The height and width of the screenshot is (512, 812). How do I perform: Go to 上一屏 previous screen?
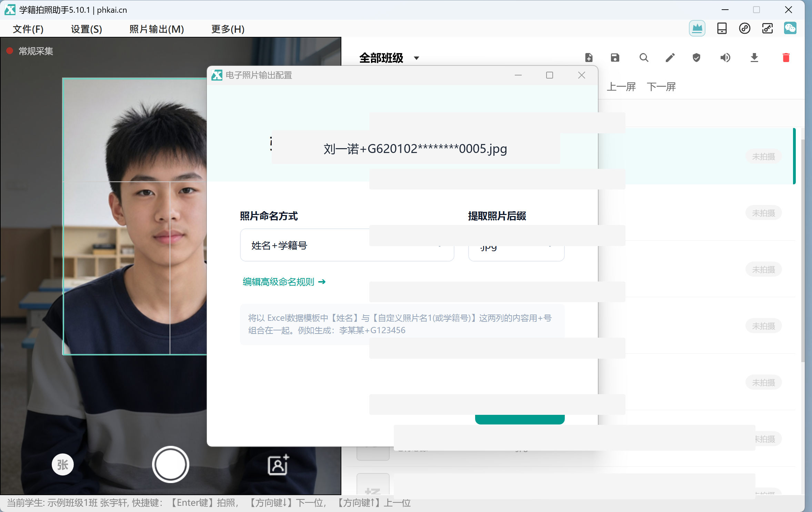[x=621, y=86]
